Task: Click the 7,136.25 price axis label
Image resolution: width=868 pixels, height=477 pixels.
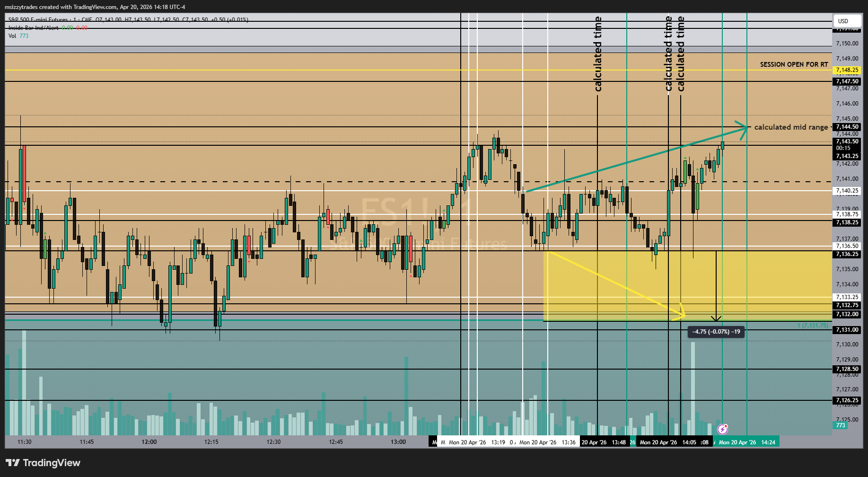Action: (847, 254)
